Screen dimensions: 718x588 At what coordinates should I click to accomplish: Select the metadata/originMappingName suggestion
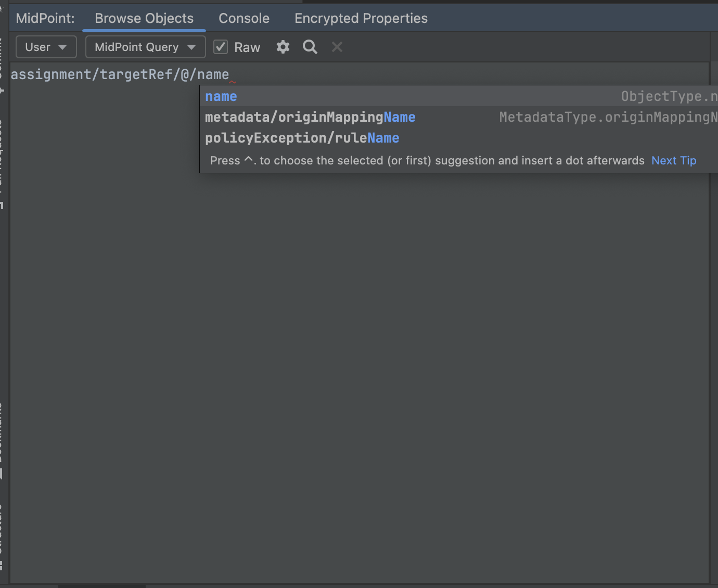pyautogui.click(x=310, y=117)
